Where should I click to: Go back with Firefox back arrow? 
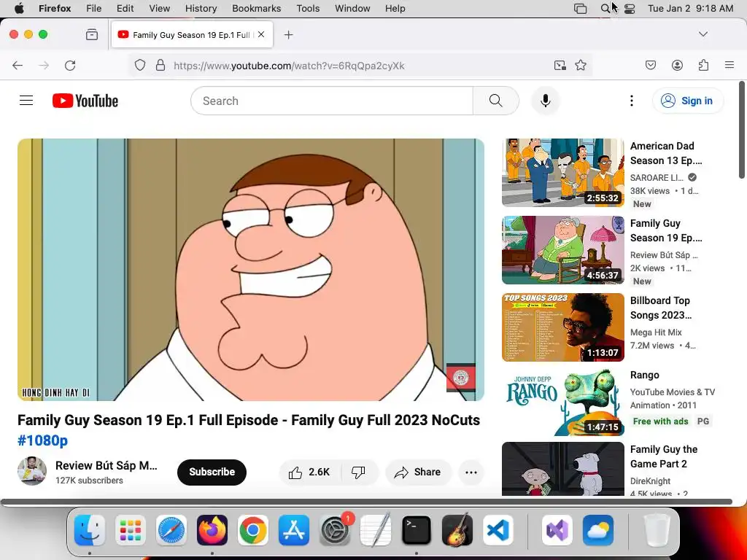pos(18,65)
